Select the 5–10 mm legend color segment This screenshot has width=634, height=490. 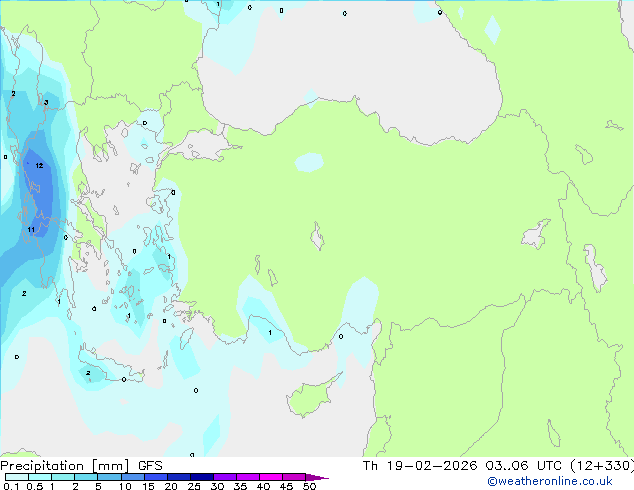click(x=110, y=477)
